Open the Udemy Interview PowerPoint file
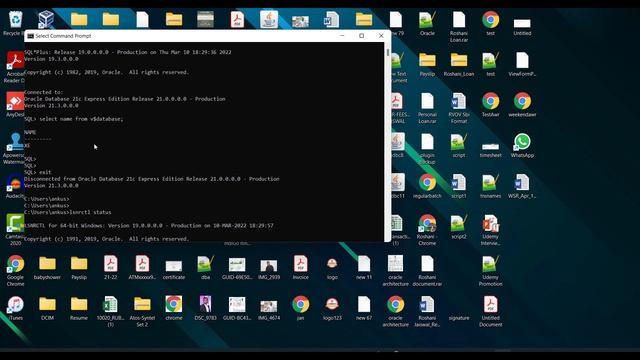This screenshot has width=640, height=360. (491, 230)
